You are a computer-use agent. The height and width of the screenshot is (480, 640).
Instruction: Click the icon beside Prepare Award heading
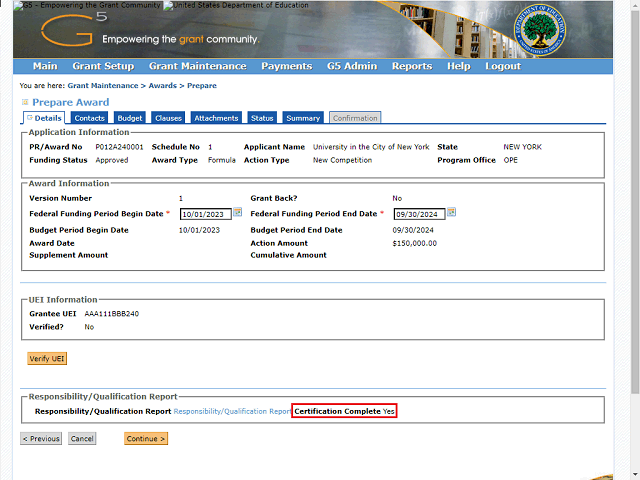pos(25,102)
